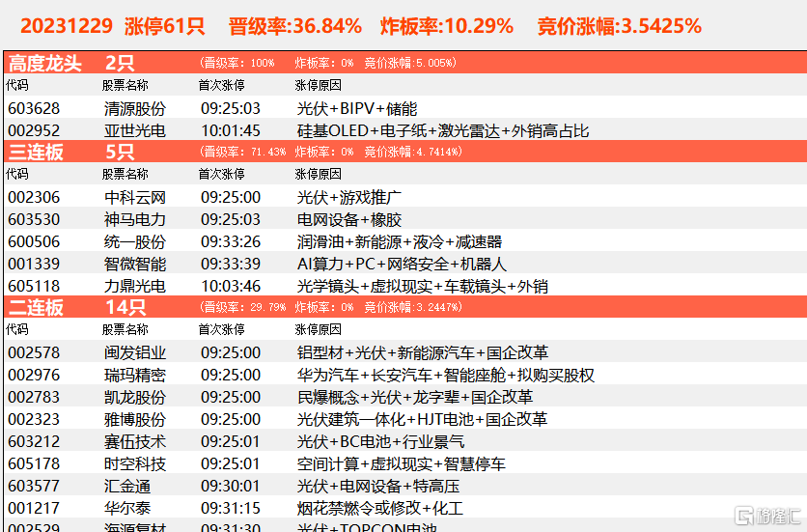Select stock name 赛伍技术
This screenshot has width=807, height=532.
(135, 441)
